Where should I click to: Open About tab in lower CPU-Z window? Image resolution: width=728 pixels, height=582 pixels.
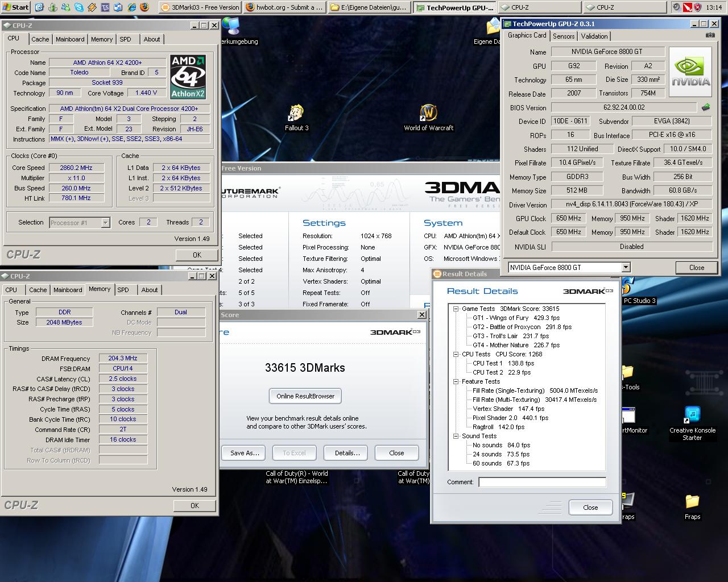pos(150,290)
